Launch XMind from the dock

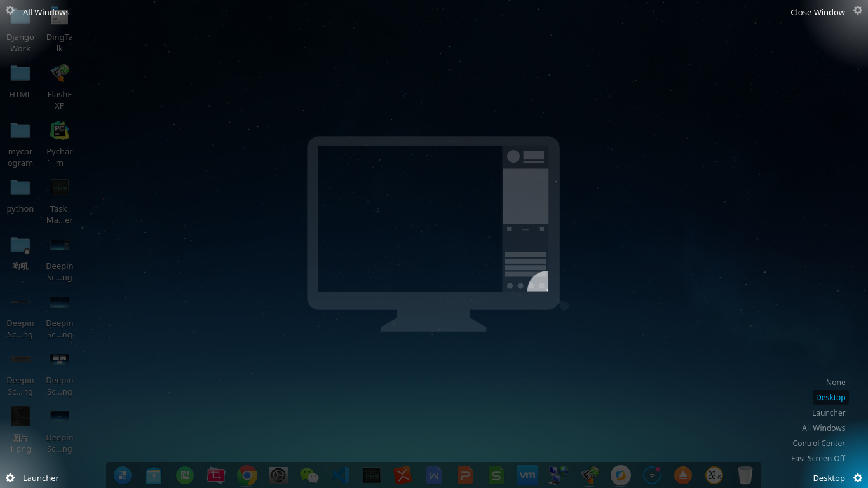403,475
